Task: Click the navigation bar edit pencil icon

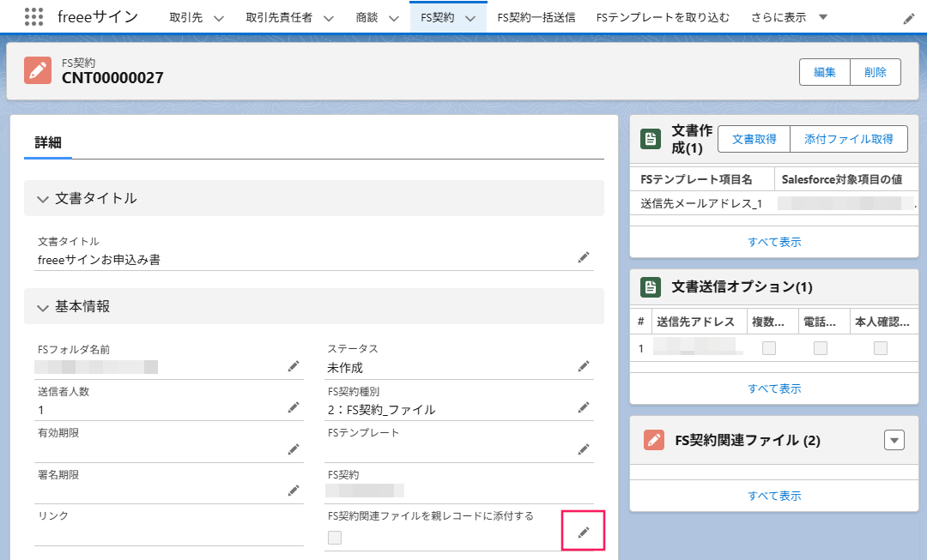Action: [x=909, y=19]
